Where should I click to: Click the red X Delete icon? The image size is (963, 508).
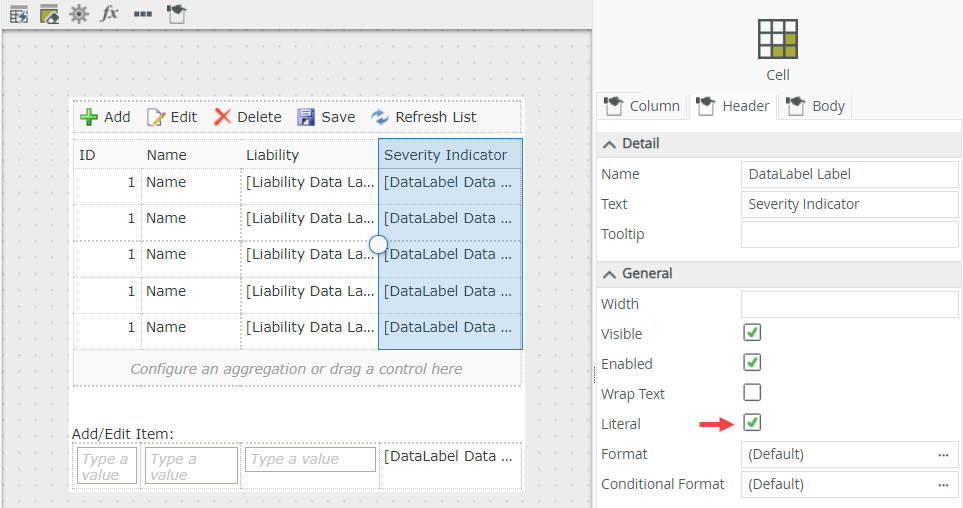coord(222,117)
